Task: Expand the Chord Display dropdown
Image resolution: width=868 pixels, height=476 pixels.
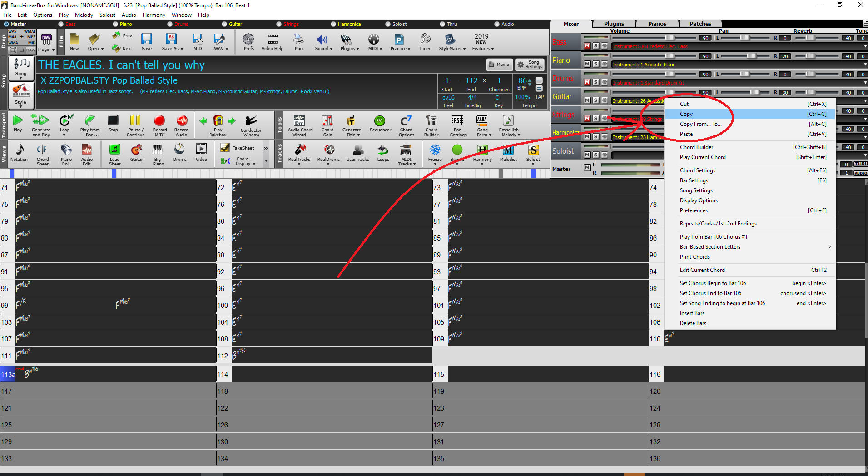Action: pyautogui.click(x=254, y=164)
